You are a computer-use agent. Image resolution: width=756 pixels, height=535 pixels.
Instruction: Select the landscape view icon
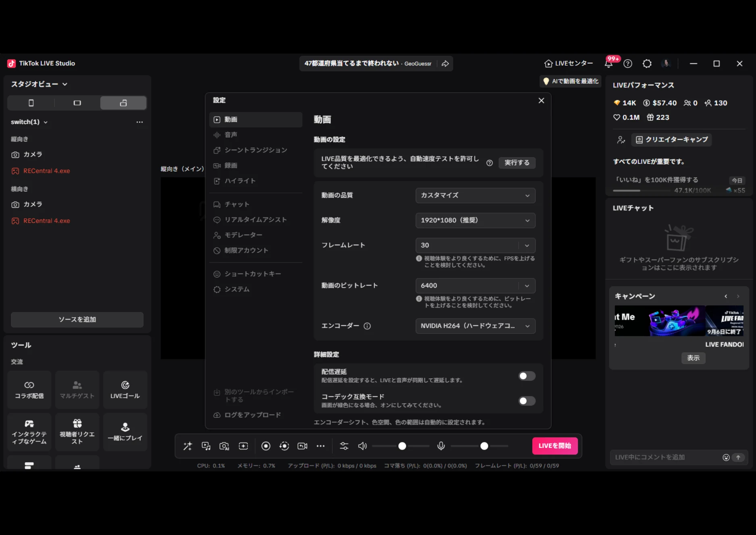[x=77, y=103]
